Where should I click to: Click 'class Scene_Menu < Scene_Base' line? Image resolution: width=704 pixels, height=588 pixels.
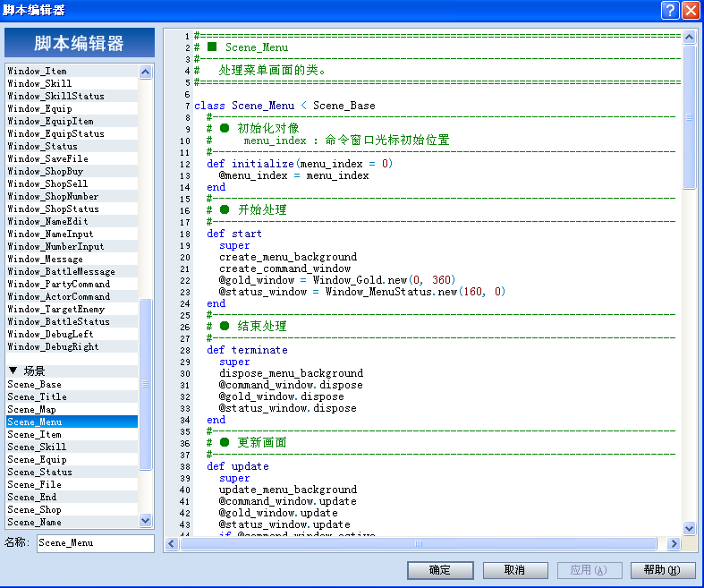tap(284, 106)
